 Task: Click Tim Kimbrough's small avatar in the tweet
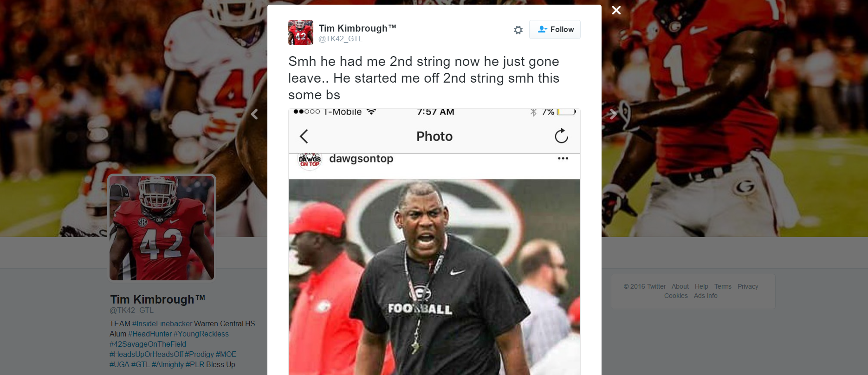click(x=301, y=32)
